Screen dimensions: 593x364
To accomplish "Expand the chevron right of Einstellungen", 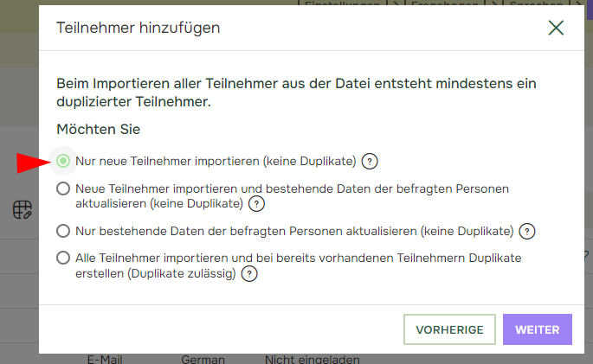I will 396,3.
